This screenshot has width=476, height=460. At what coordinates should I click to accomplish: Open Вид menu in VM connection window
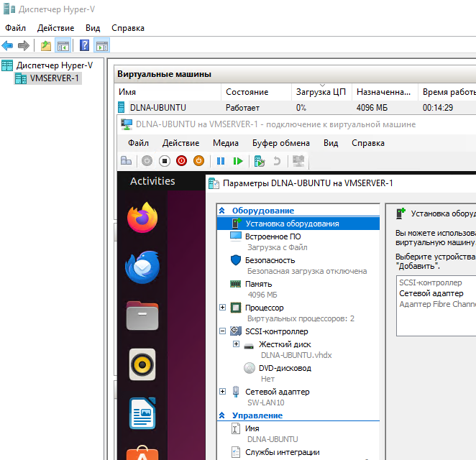pyautogui.click(x=331, y=143)
